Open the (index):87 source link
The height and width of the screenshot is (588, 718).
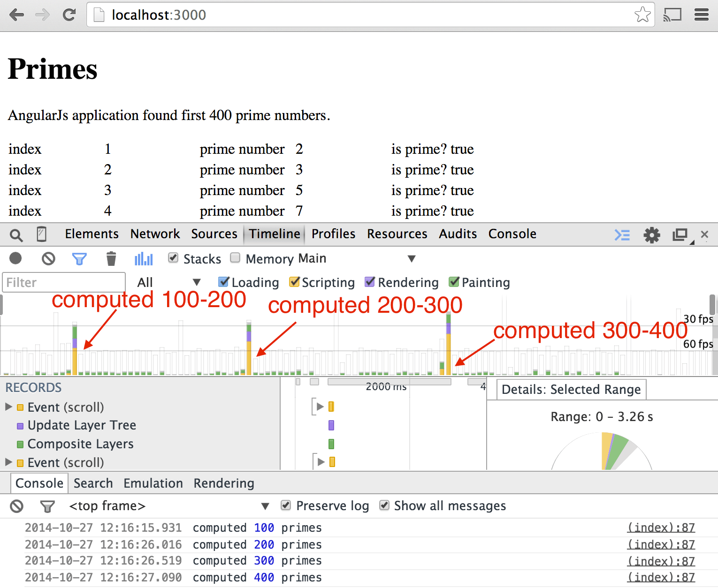coord(661,527)
